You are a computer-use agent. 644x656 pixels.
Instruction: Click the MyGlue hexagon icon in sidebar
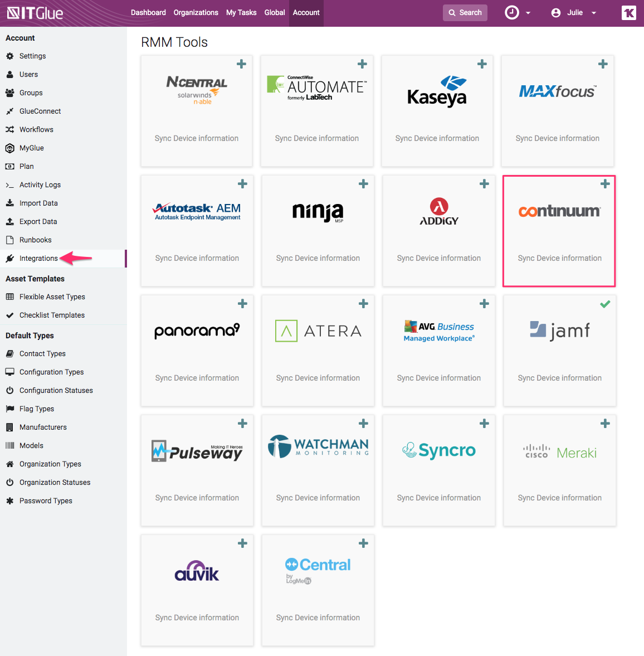[x=10, y=148]
